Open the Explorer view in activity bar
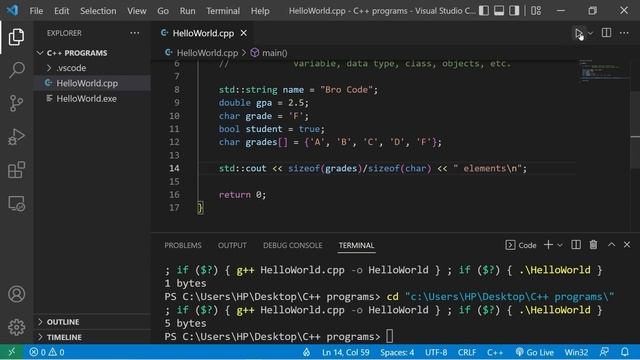This screenshot has height=360, width=640. (x=16, y=37)
